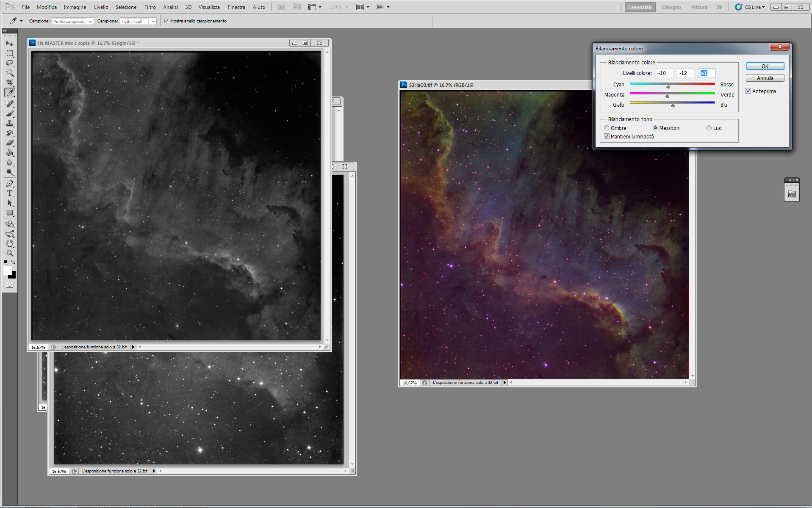This screenshot has height=508, width=812.
Task: Toggle the Anteprima checkbox
Action: (748, 91)
